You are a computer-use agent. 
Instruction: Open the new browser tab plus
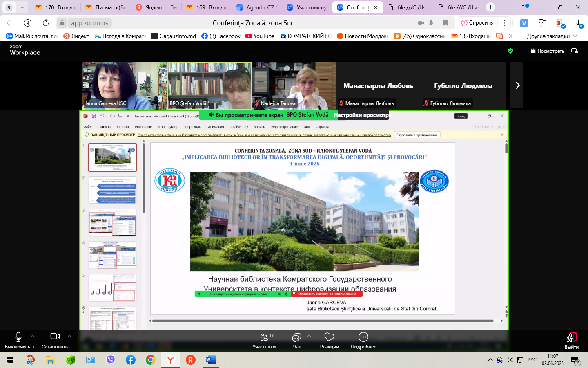coord(490,7)
